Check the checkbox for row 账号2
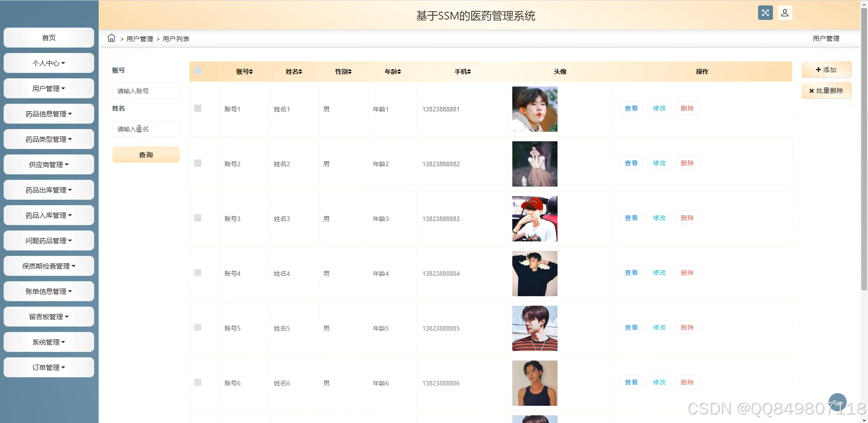This screenshot has height=423, width=868. pyautogui.click(x=198, y=163)
